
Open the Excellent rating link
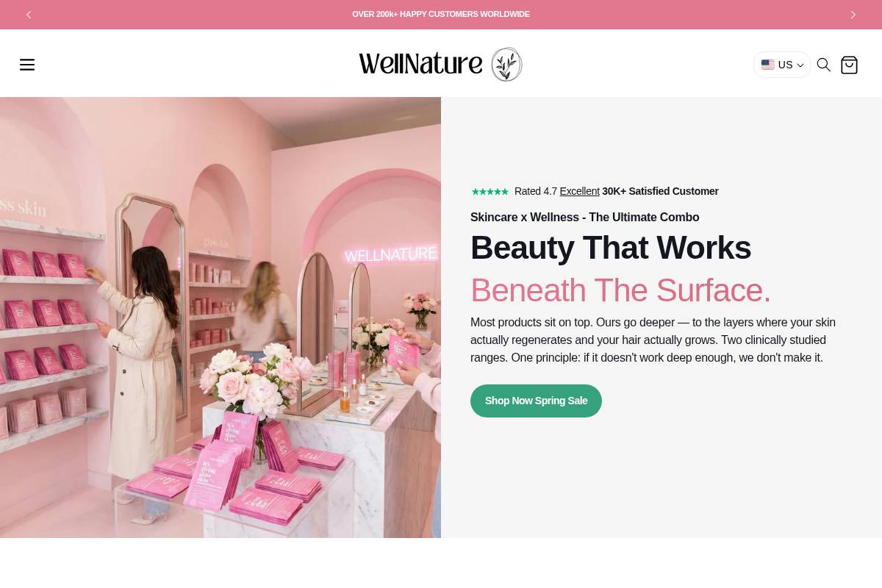point(579,191)
